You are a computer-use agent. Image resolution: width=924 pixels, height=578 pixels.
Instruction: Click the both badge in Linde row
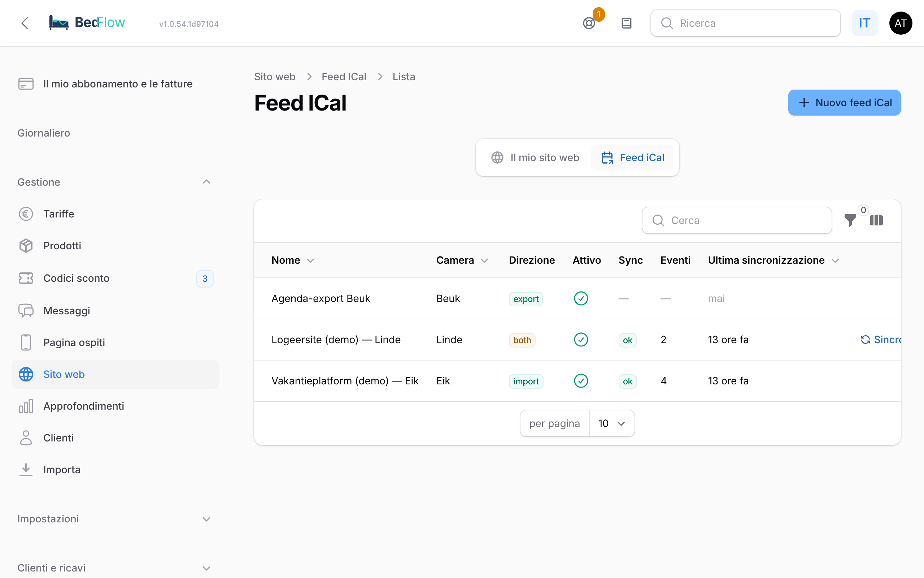coord(522,340)
